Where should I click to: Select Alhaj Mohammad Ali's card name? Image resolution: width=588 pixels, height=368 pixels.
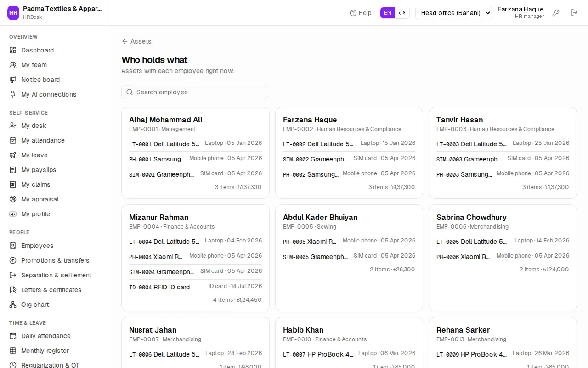[x=166, y=120]
